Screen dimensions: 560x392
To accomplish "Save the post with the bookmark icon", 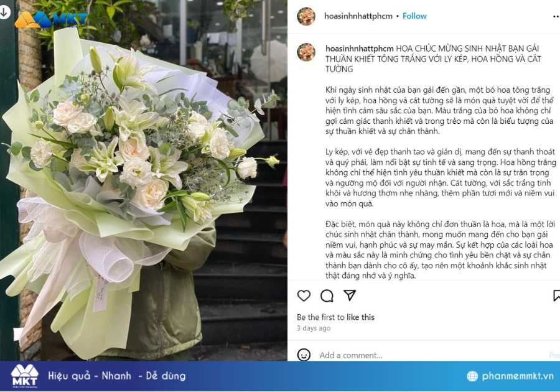I will (556, 296).
